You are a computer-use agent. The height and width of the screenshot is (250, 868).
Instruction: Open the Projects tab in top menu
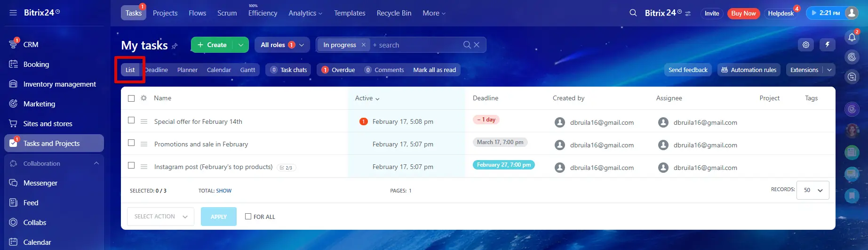point(165,13)
